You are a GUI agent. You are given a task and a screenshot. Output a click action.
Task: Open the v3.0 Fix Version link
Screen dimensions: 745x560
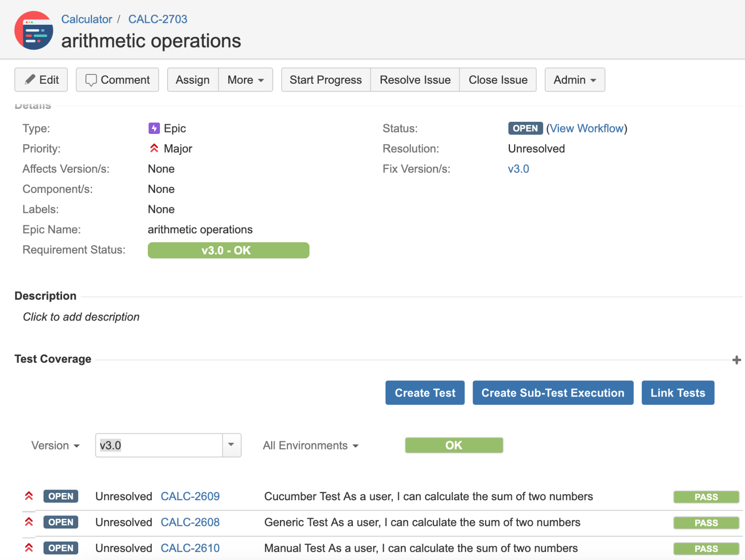[519, 169]
